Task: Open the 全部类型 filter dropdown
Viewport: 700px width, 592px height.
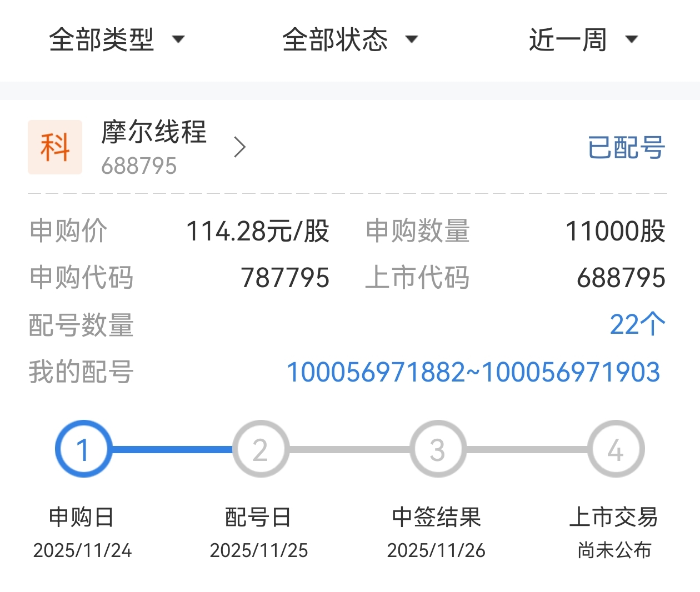Action: pyautogui.click(x=117, y=40)
